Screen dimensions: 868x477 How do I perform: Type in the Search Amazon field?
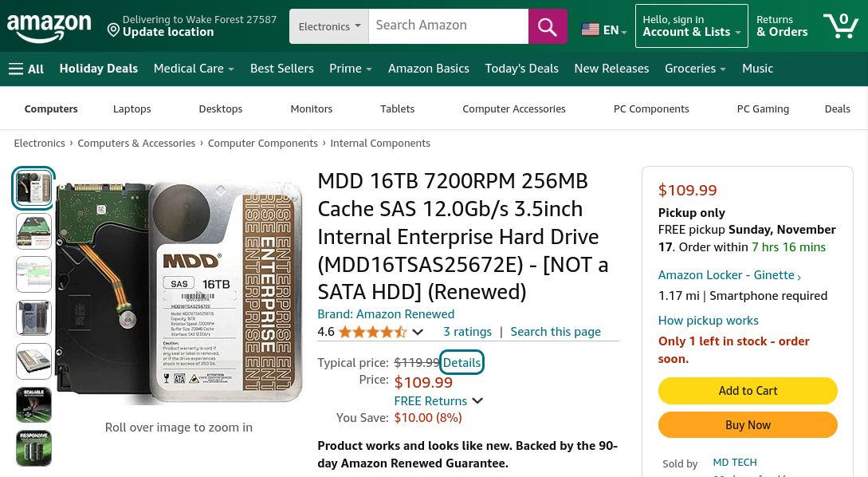coord(450,26)
